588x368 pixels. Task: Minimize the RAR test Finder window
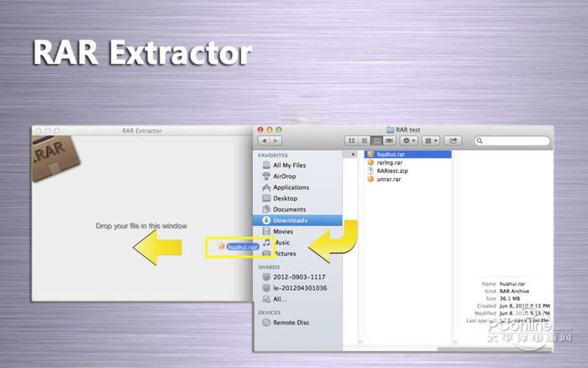(270, 129)
